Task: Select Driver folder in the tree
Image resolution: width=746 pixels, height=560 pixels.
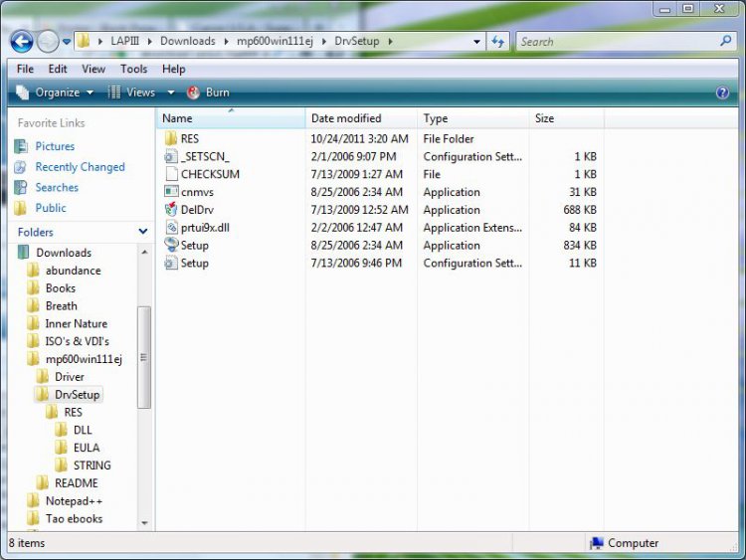Action: tap(70, 377)
